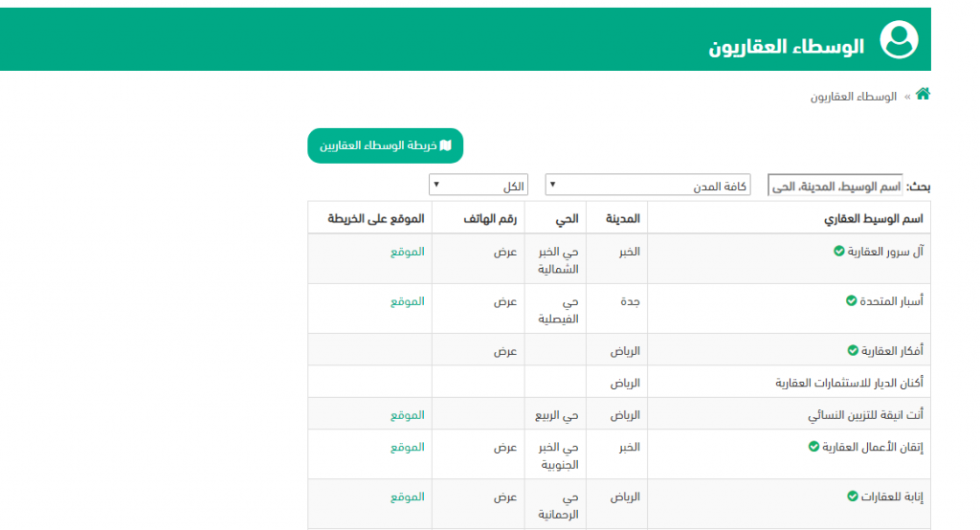Open الموقع link for أسبار المتحدة
Viewport: 980px width, 530px height.
408,301
